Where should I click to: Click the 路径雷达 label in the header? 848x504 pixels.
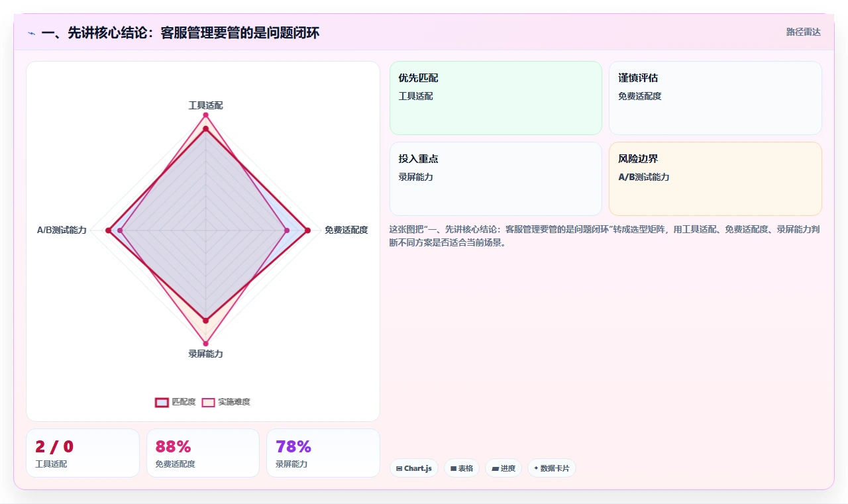point(803,32)
